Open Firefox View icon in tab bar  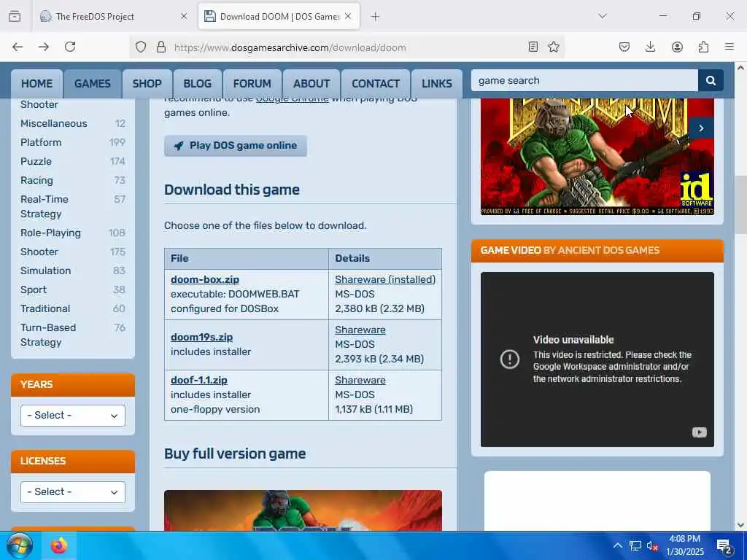click(15, 16)
